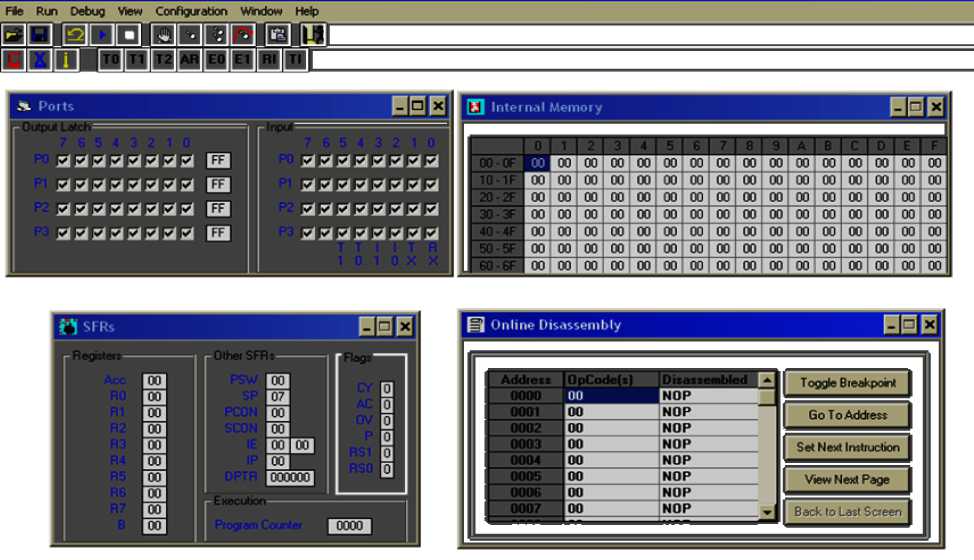Trigger the E1 external interrupt button
This screenshot has height=560, width=974.
pyautogui.click(x=243, y=60)
